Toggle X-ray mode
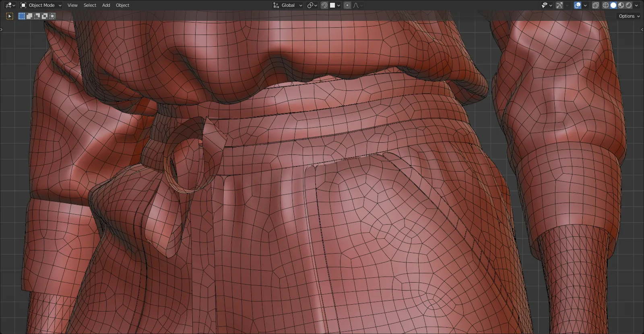The image size is (644, 334). pyautogui.click(x=595, y=5)
